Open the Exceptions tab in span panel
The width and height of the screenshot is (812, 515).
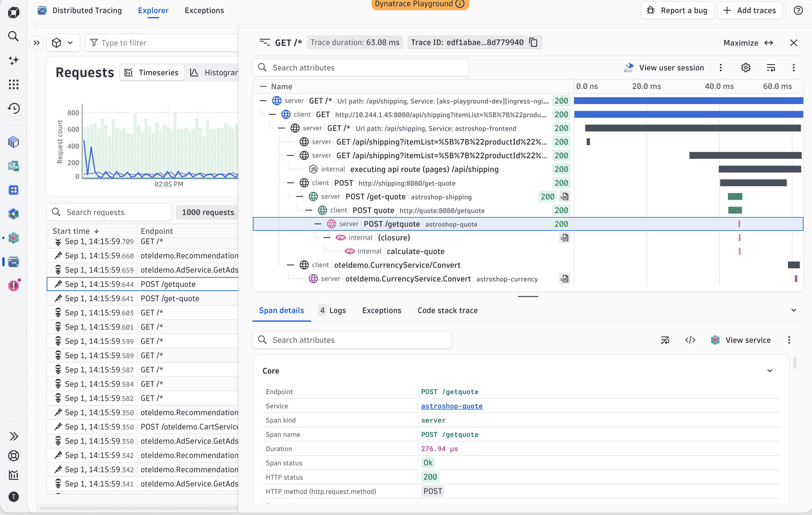pos(382,310)
